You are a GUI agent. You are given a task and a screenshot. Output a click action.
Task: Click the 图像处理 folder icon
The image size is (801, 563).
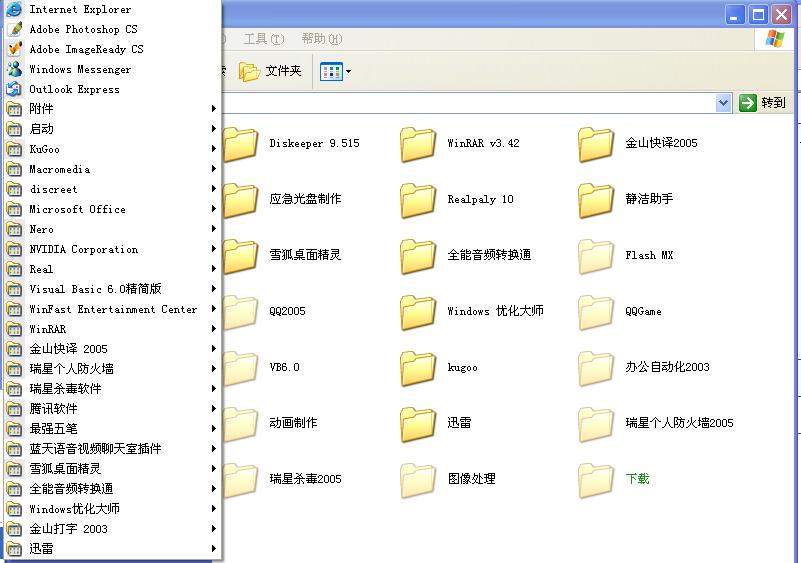point(418,480)
